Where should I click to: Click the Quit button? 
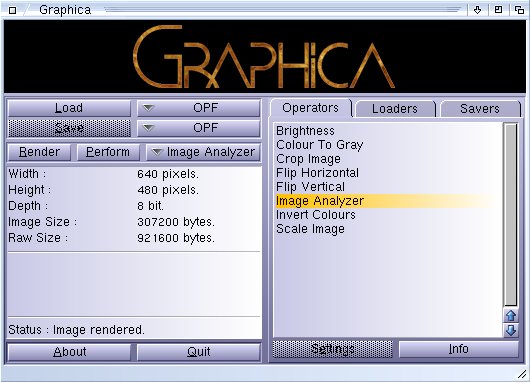[x=199, y=352]
